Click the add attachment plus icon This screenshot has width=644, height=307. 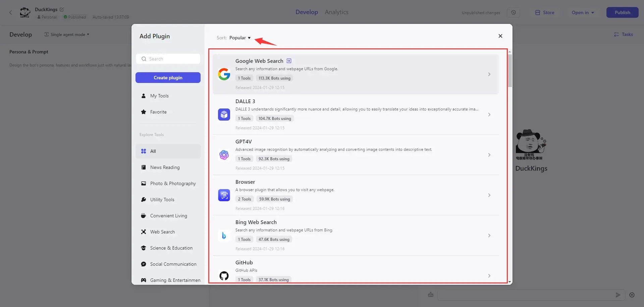click(x=632, y=295)
